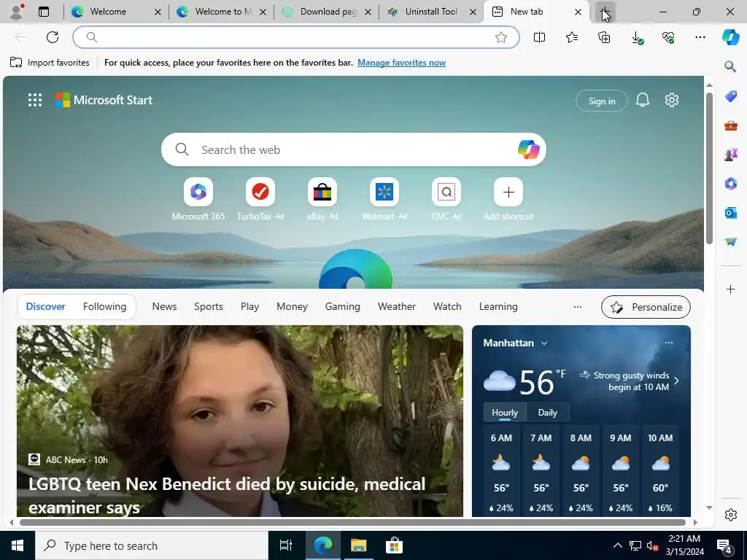
Task: Open sidebar settings gear at bottom
Action: click(x=731, y=515)
